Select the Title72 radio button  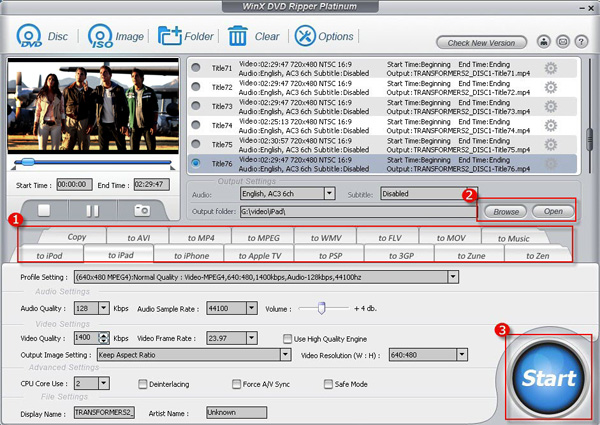click(x=196, y=87)
